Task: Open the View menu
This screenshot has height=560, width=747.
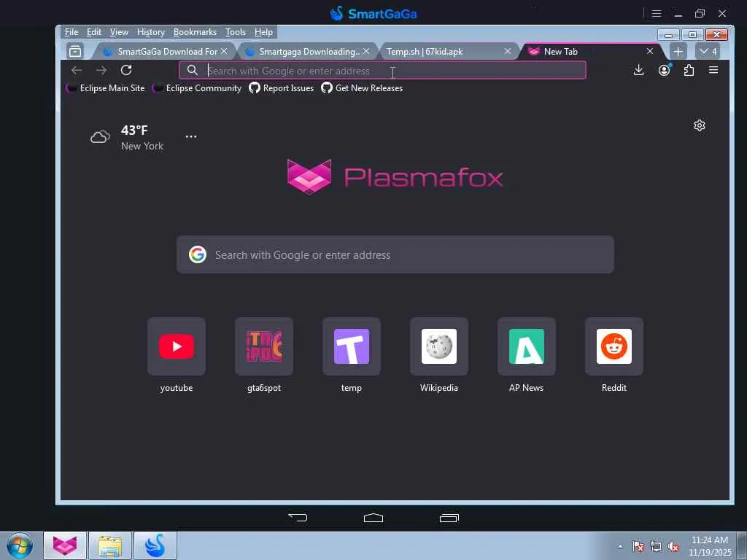Action: click(x=119, y=32)
